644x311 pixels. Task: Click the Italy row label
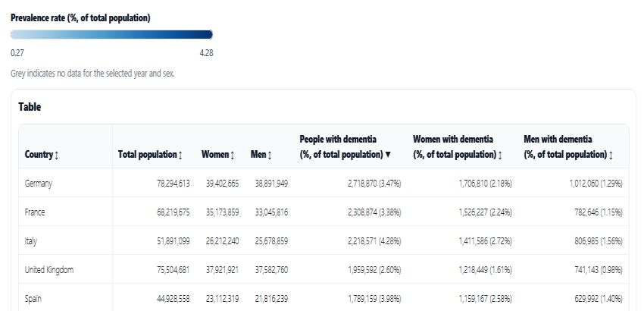click(31, 240)
